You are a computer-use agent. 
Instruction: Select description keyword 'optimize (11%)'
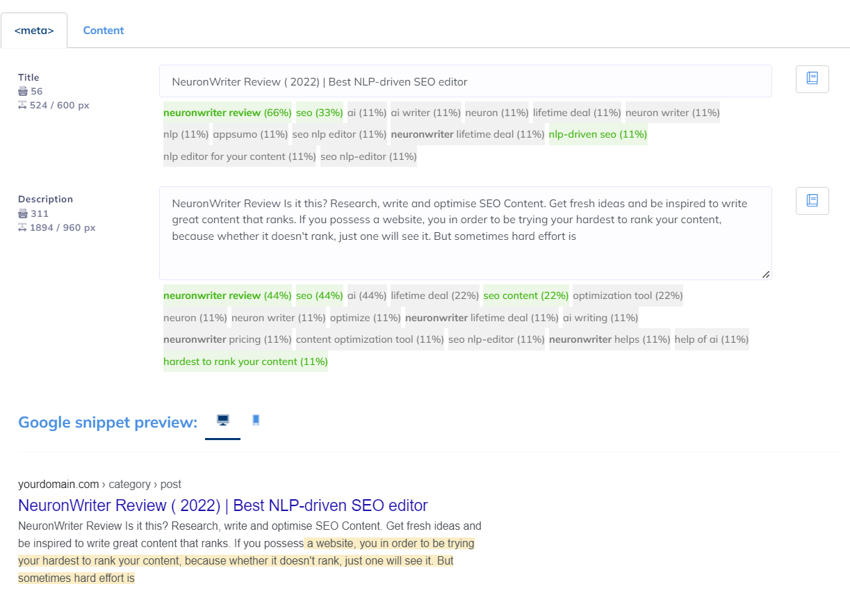point(366,318)
